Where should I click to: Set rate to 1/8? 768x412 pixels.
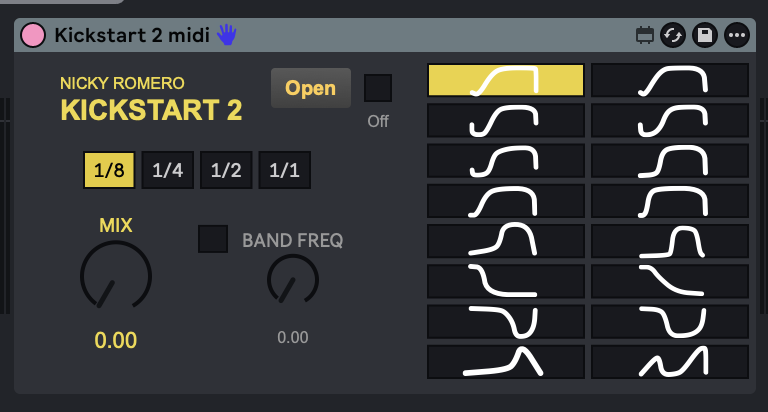click(x=109, y=170)
